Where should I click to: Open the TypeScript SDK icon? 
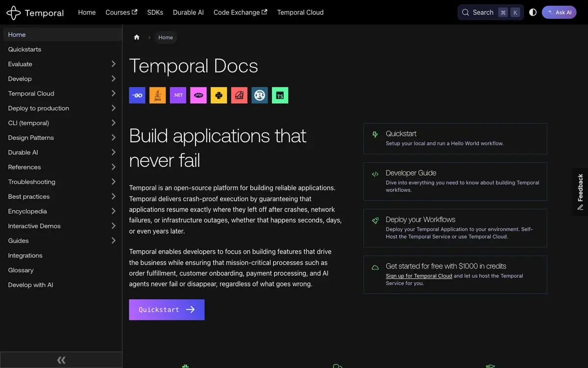(x=280, y=95)
